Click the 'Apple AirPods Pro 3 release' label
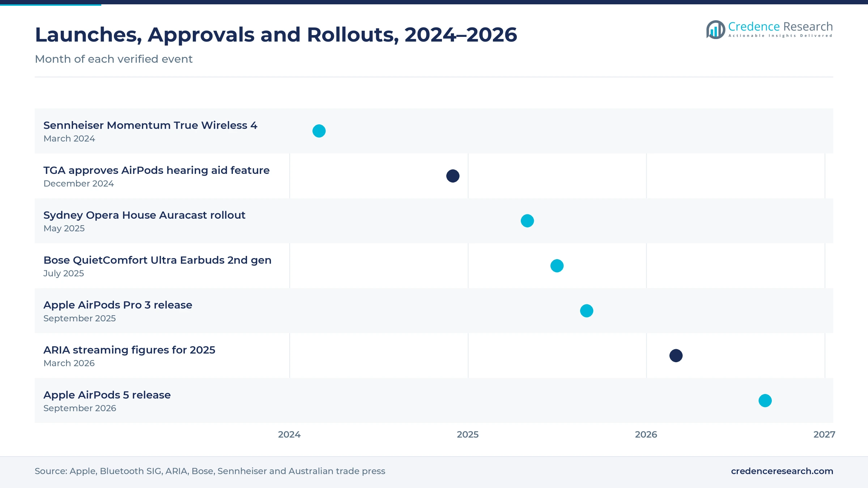The width and height of the screenshot is (868, 488). (x=118, y=305)
